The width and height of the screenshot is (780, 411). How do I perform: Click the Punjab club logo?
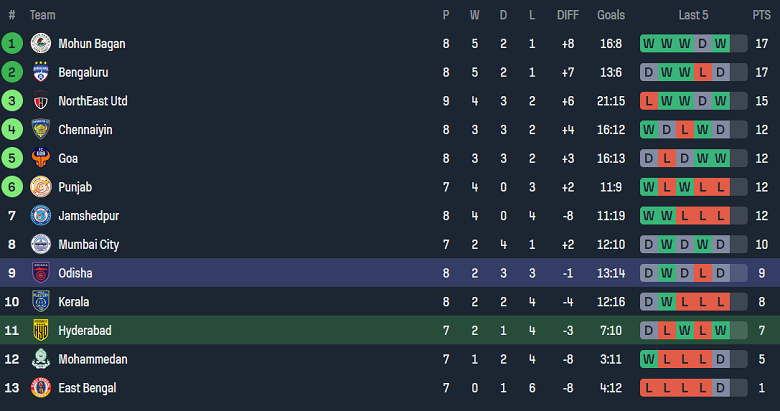pos(41,187)
